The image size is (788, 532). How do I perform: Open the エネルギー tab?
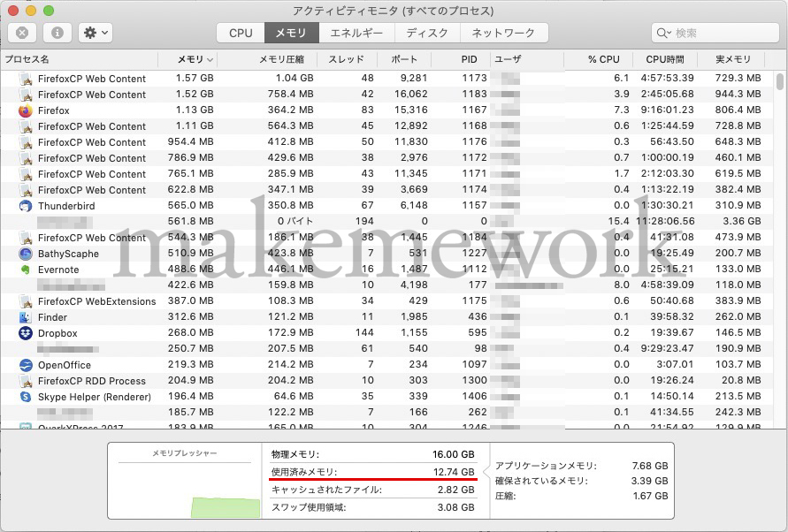click(356, 33)
